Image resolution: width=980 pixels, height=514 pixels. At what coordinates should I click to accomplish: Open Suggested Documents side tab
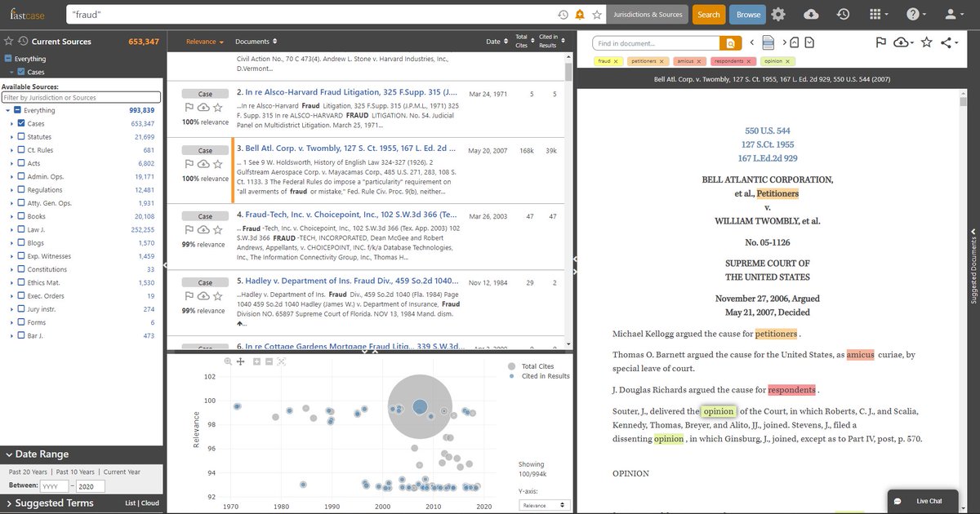coord(973,265)
